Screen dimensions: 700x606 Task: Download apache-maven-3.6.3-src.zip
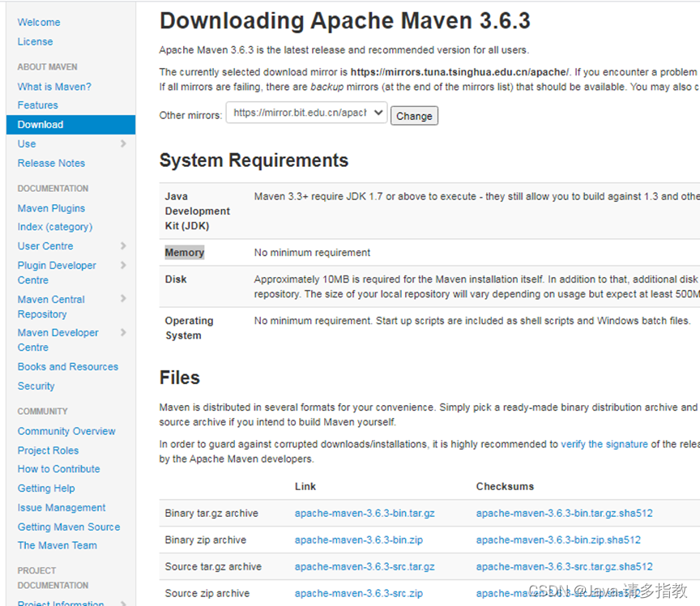tap(358, 594)
